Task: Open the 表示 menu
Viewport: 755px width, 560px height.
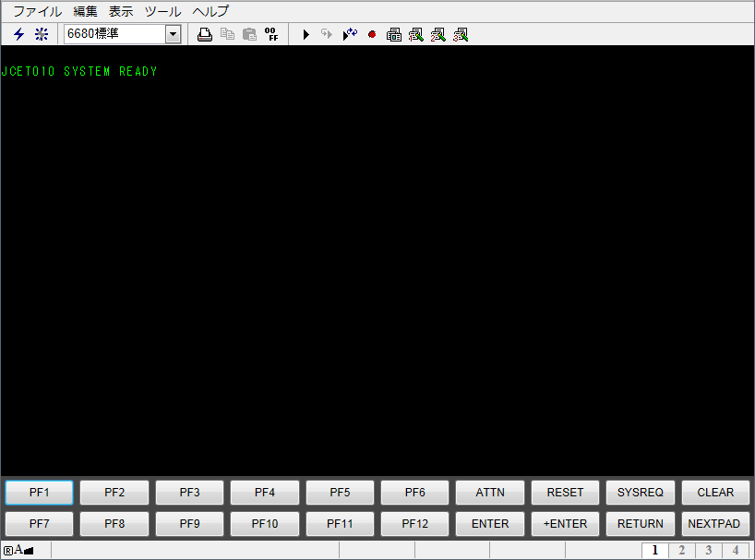Action: click(120, 11)
